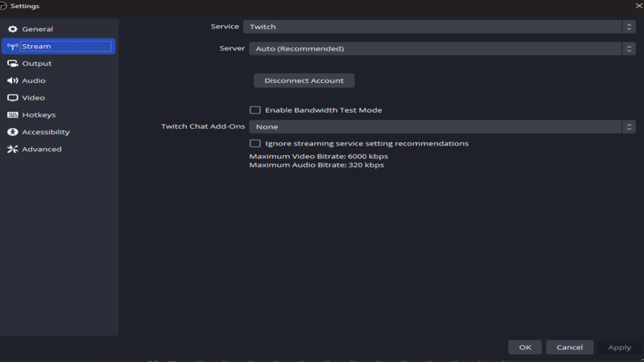Click the Audio speaker icon

[x=12, y=80]
